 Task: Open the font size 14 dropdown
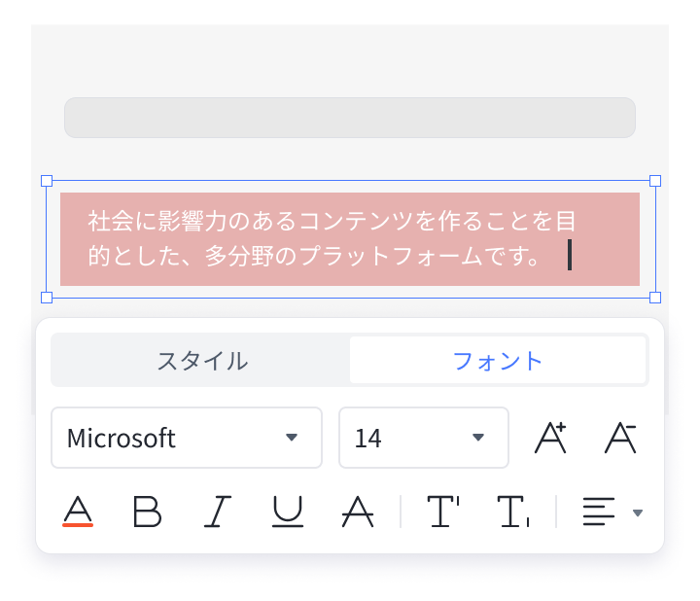[x=423, y=438]
